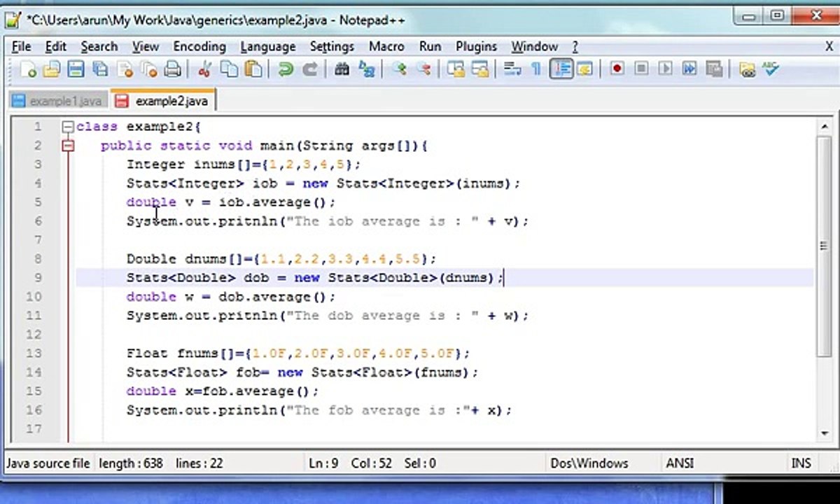This screenshot has width=840, height=504.
Task: Click the green Undo arrow icon
Action: coord(285,69)
